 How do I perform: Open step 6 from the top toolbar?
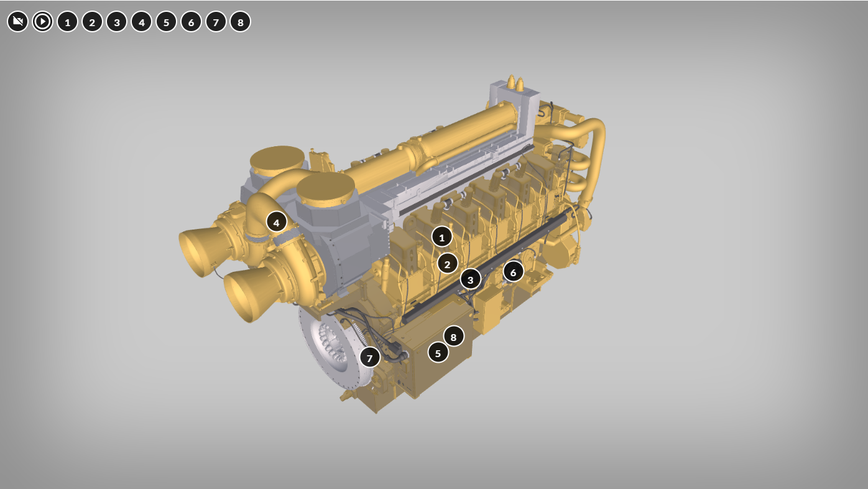191,22
